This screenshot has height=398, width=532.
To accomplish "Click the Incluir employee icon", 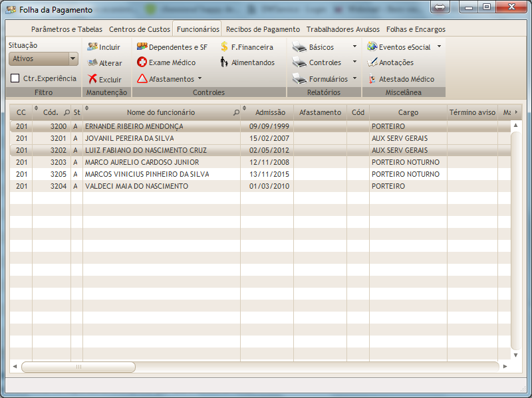I will (92, 47).
